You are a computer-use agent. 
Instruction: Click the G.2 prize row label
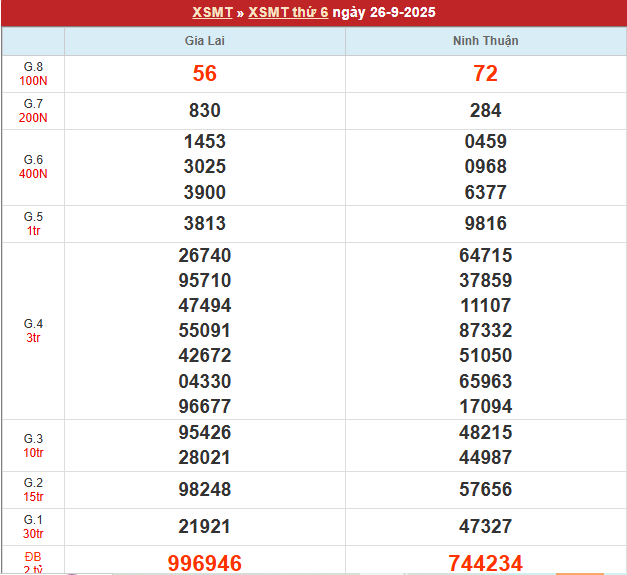click(x=33, y=488)
